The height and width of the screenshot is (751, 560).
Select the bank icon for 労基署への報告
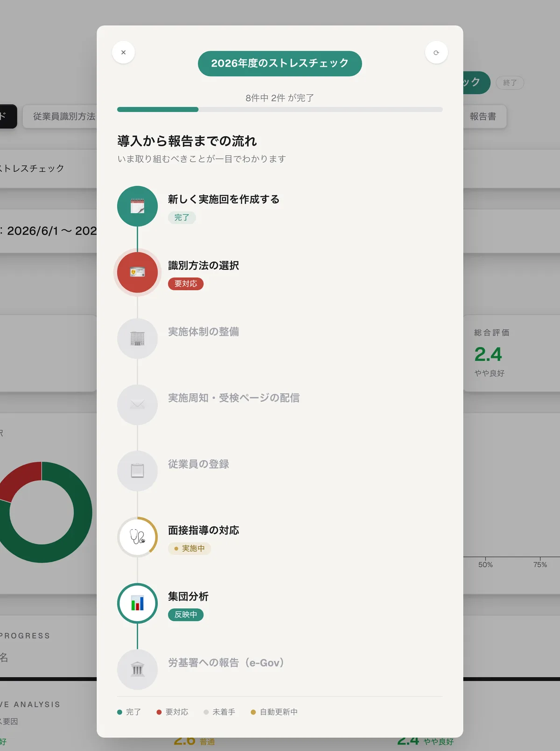(137, 670)
